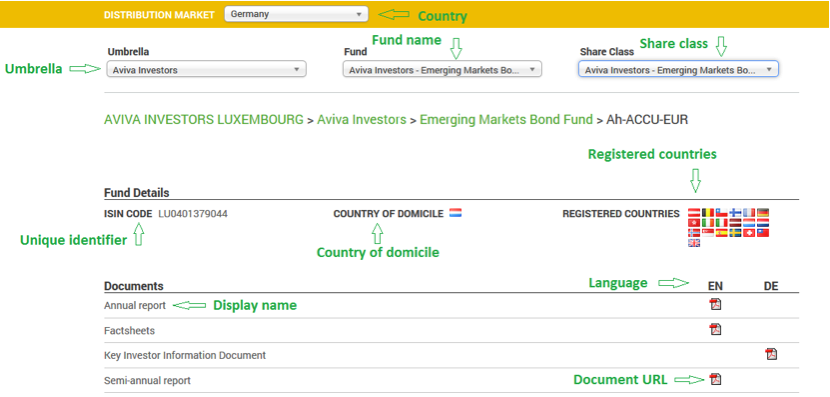Click the Latvia flag in Registered Countries
This screenshot has height=397, width=830.
pos(735,223)
